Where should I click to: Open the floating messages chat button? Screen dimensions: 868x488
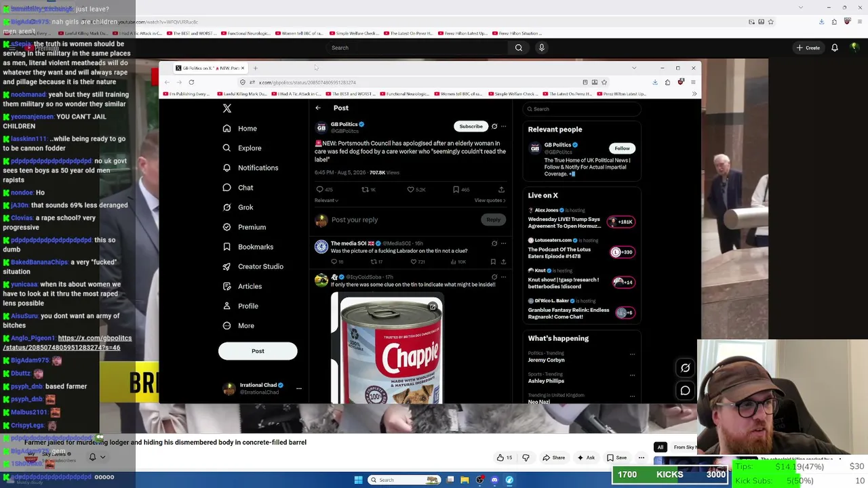686,390
